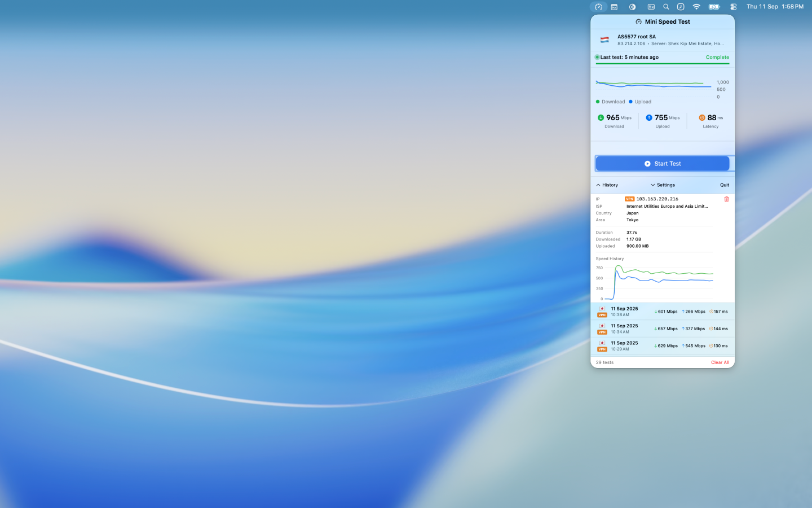Open Spotlight search from the menu bar
The width and height of the screenshot is (812, 508).
(666, 7)
